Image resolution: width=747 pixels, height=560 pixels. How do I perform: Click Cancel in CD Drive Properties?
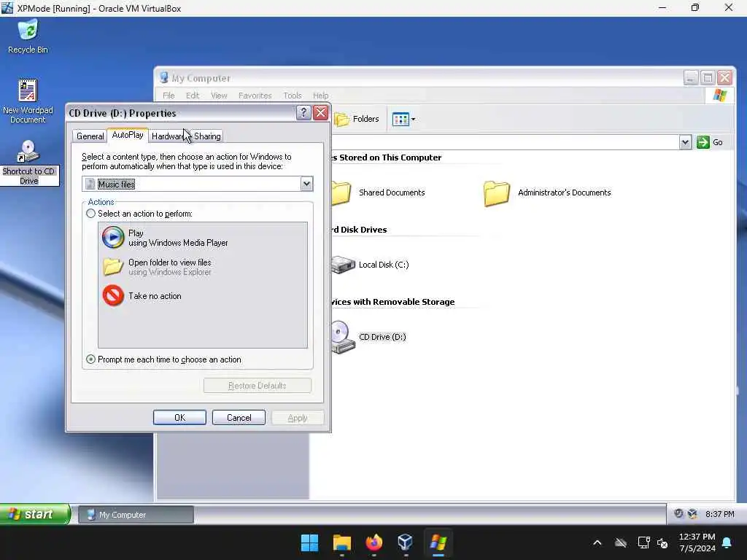pos(239,418)
